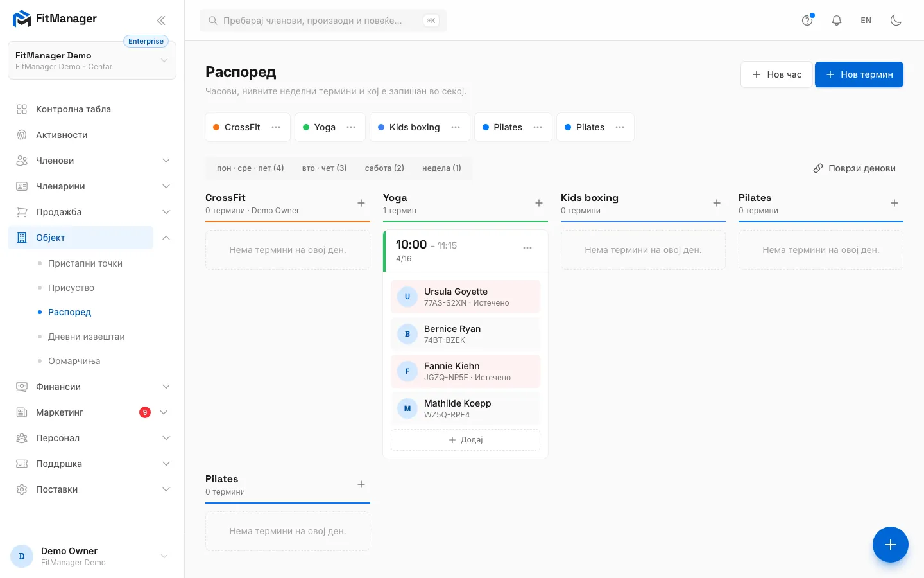Select the недела (1) tab
The height and width of the screenshot is (578, 924).
[x=441, y=168]
